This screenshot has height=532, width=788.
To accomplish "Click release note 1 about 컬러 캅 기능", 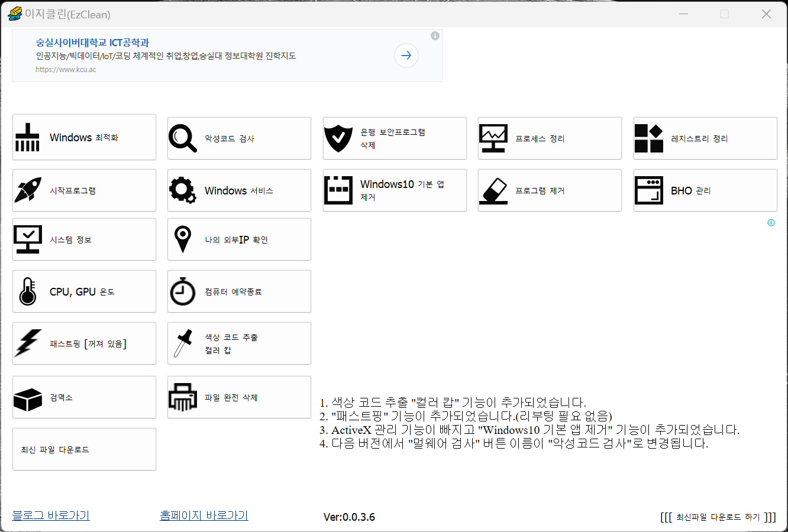I will point(453,403).
